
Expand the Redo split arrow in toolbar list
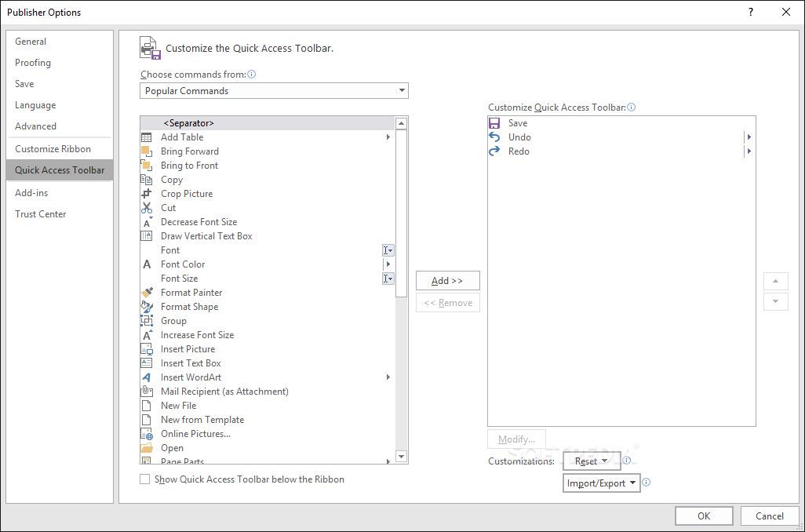point(749,151)
